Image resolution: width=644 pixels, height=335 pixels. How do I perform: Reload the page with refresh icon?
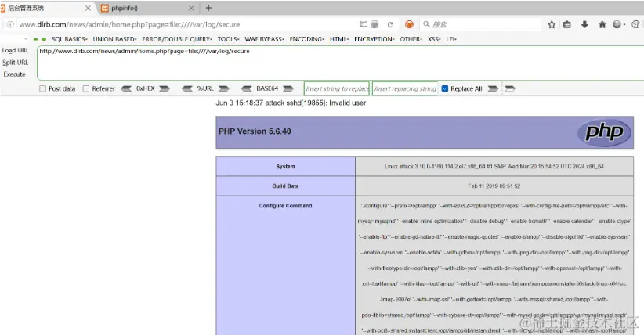390,24
